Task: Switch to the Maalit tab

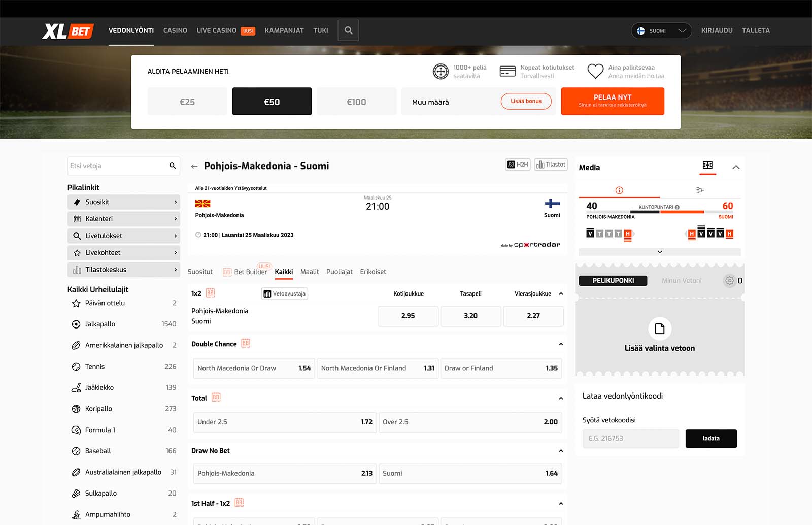Action: 310,272
